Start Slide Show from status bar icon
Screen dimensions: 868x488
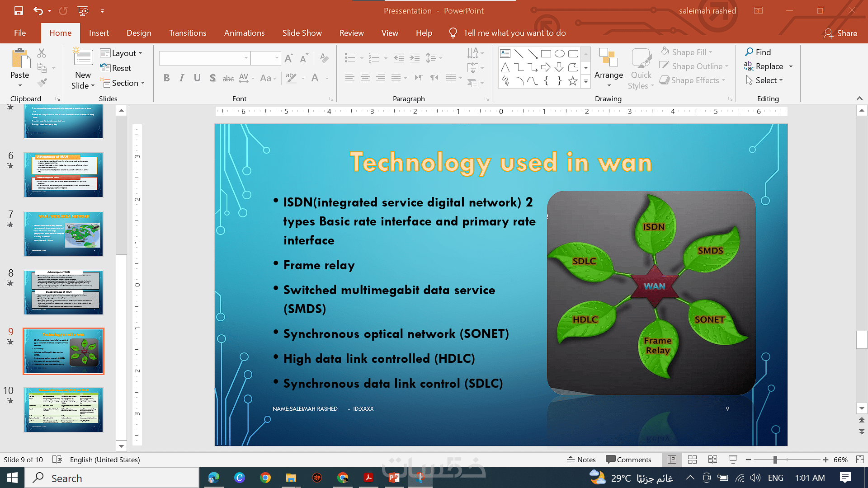tap(733, 460)
